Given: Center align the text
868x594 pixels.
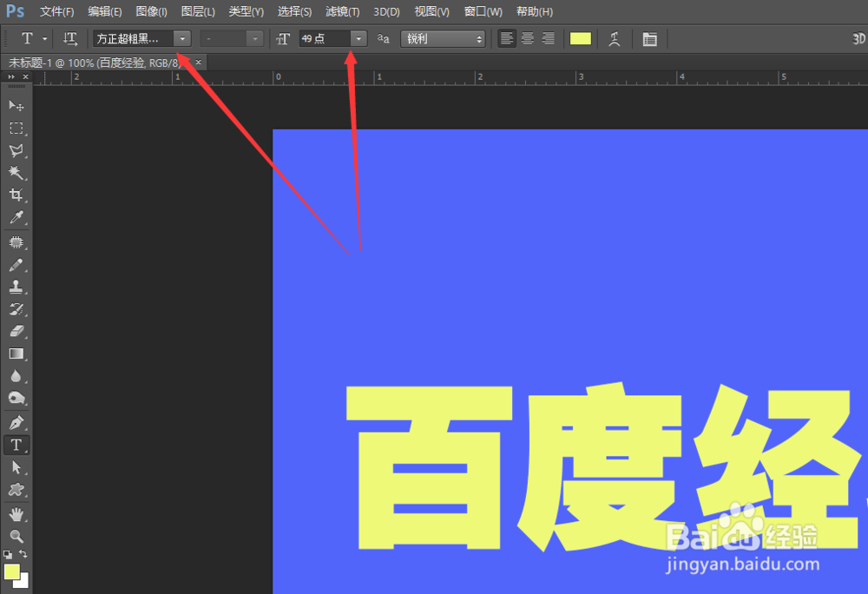Looking at the screenshot, I should click(528, 38).
